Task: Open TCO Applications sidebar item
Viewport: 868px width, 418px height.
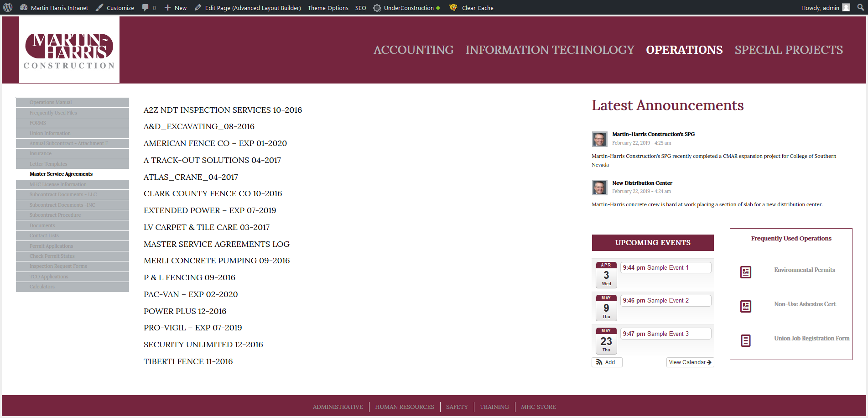Action: tap(73, 277)
